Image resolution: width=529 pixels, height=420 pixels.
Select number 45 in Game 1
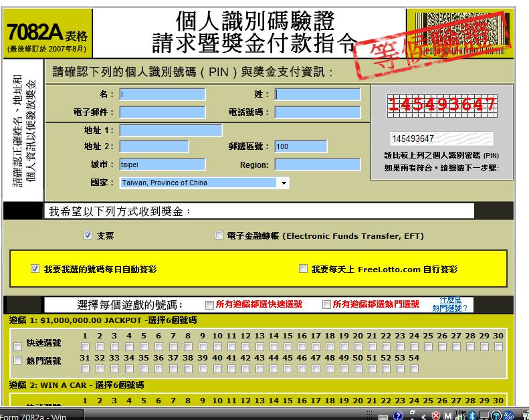point(288,369)
